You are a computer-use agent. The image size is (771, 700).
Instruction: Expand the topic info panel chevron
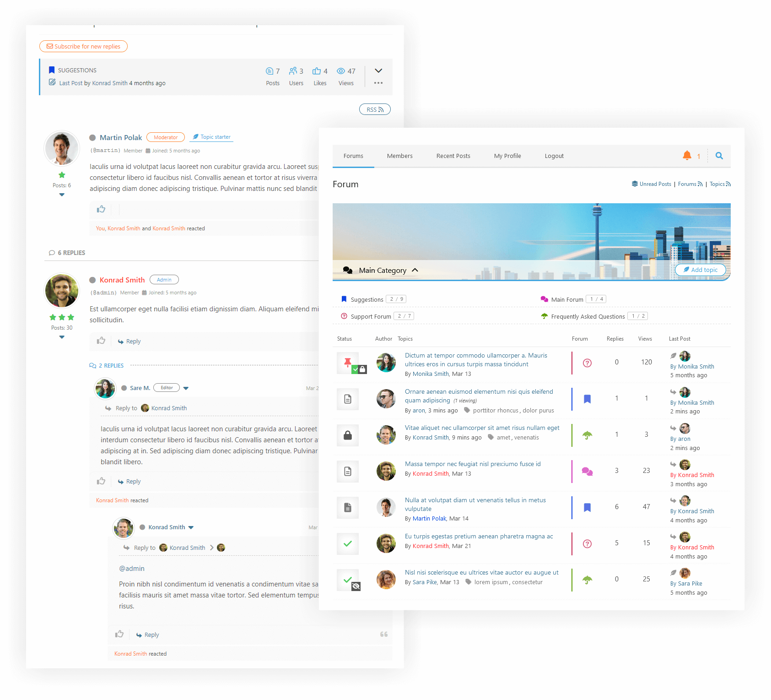(378, 71)
